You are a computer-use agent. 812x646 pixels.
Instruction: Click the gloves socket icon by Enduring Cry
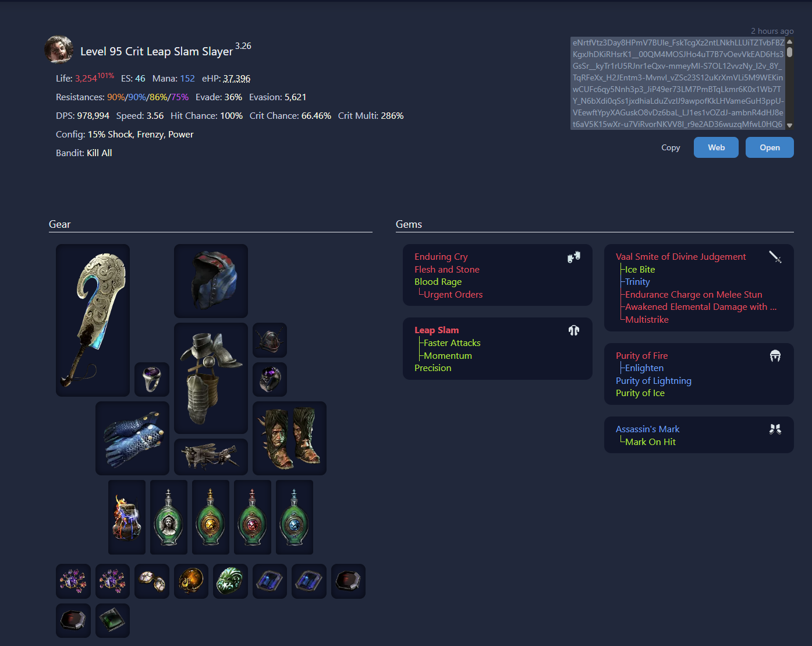point(574,257)
